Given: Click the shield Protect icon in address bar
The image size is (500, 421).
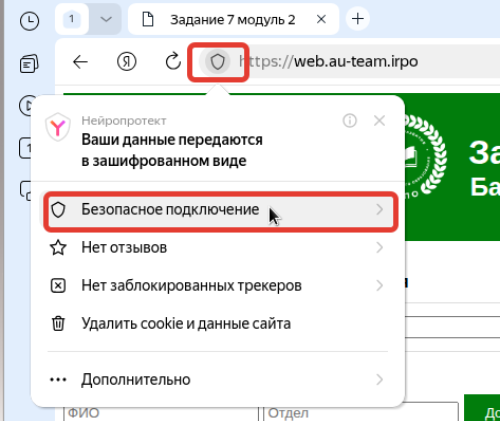Looking at the screenshot, I should pyautogui.click(x=217, y=62).
